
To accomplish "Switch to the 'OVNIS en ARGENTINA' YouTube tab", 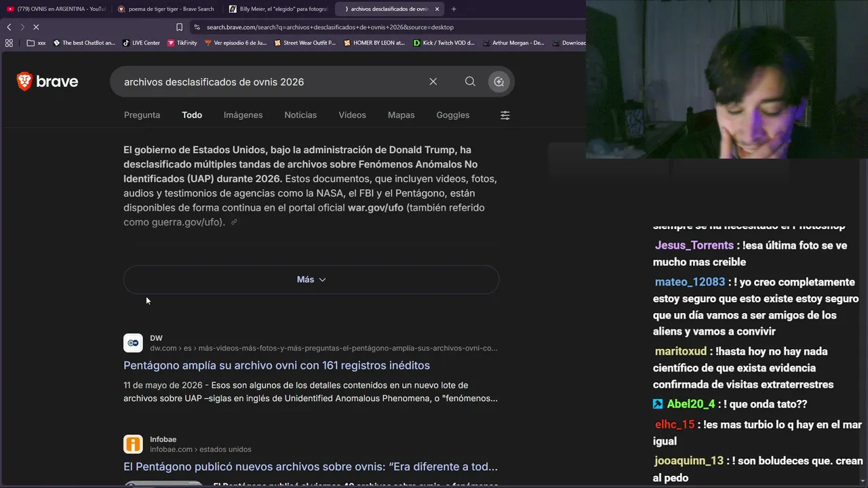I will coord(56,9).
